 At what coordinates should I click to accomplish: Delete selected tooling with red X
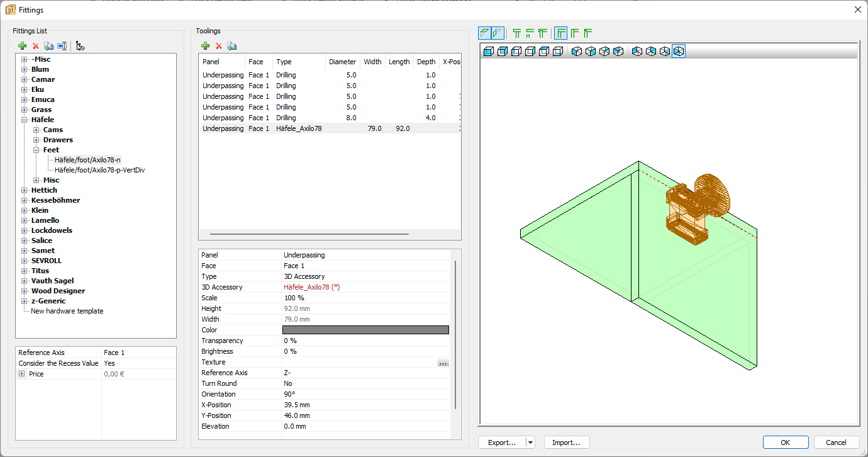coord(219,46)
